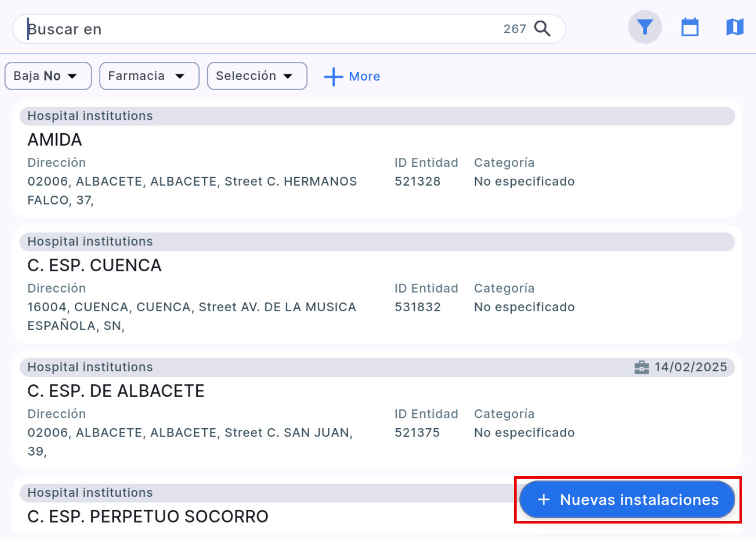Click the search result count 267
756x539 pixels.
pos(515,29)
